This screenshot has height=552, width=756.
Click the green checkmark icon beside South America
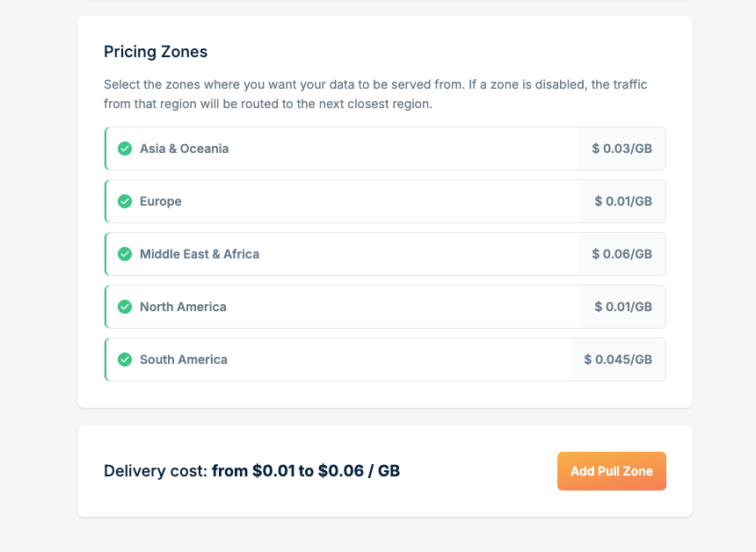125,360
